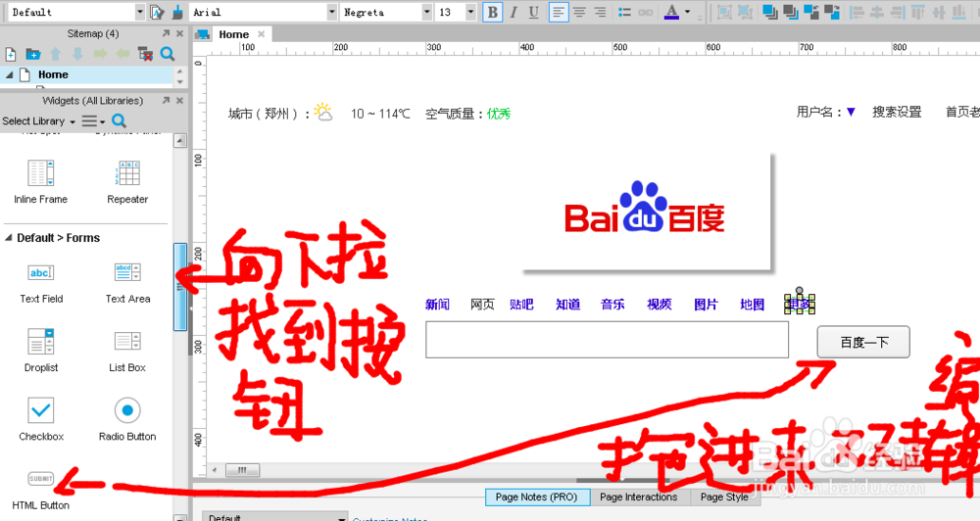The width and height of the screenshot is (980, 521).
Task: Toggle left text alignment
Action: point(559,12)
